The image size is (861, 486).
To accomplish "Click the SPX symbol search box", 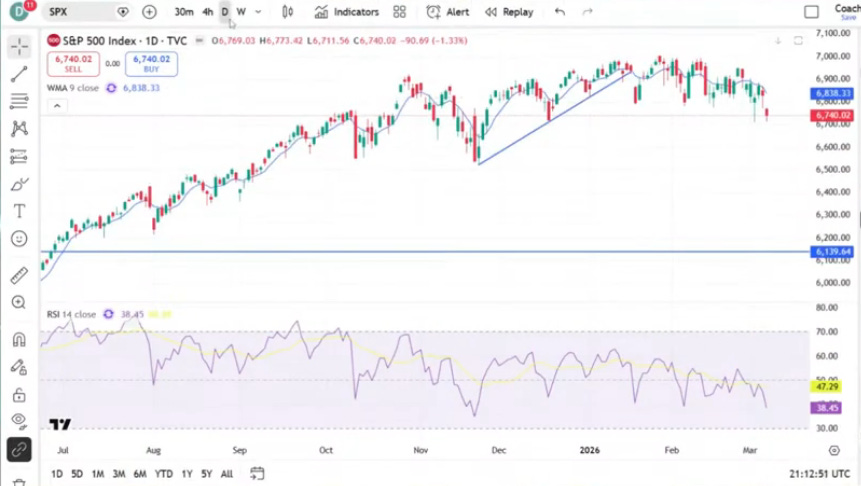I will pyautogui.click(x=87, y=12).
